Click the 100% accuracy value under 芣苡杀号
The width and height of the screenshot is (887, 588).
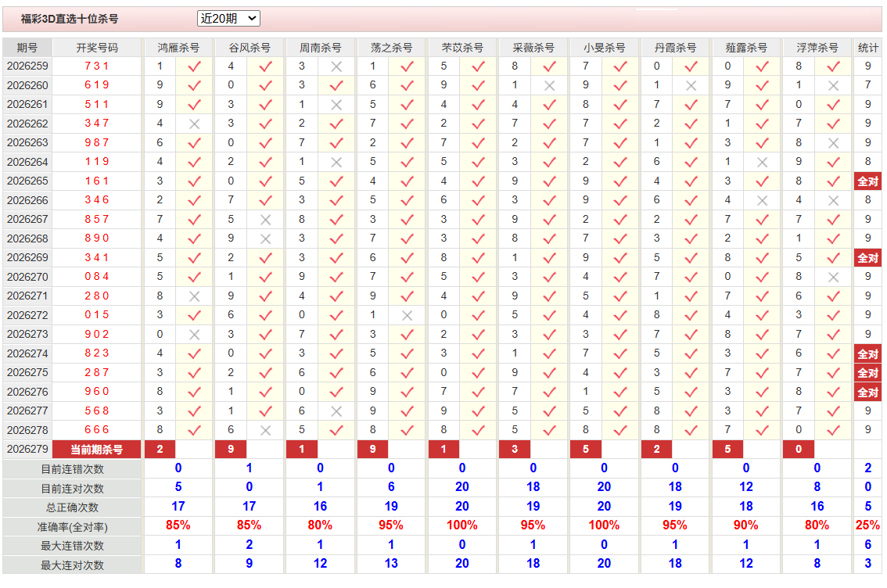(462, 525)
